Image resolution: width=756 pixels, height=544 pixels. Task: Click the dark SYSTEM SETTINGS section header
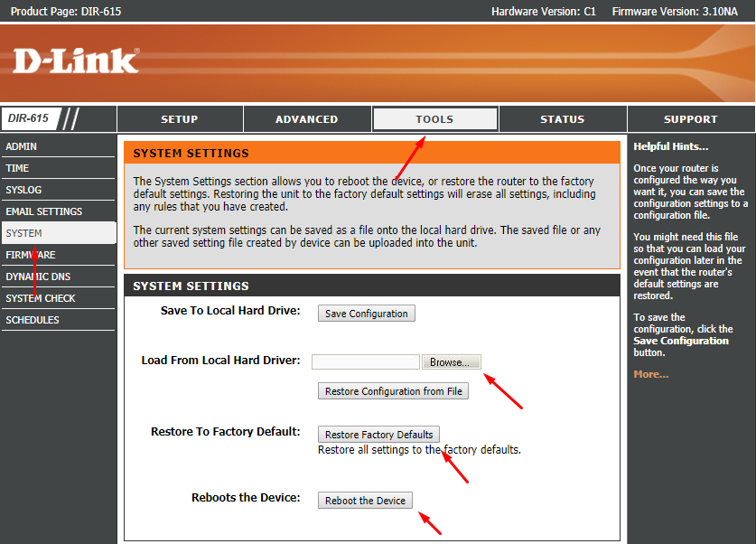372,286
